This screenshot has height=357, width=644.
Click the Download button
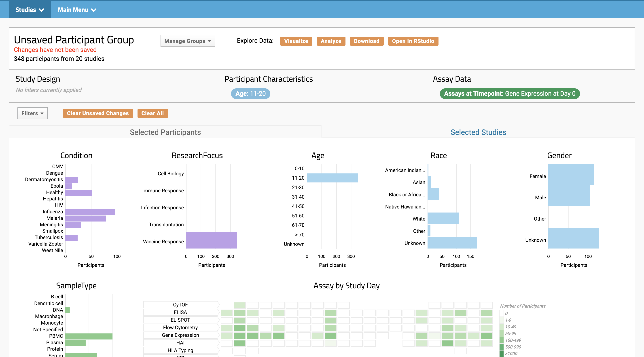[x=366, y=41]
